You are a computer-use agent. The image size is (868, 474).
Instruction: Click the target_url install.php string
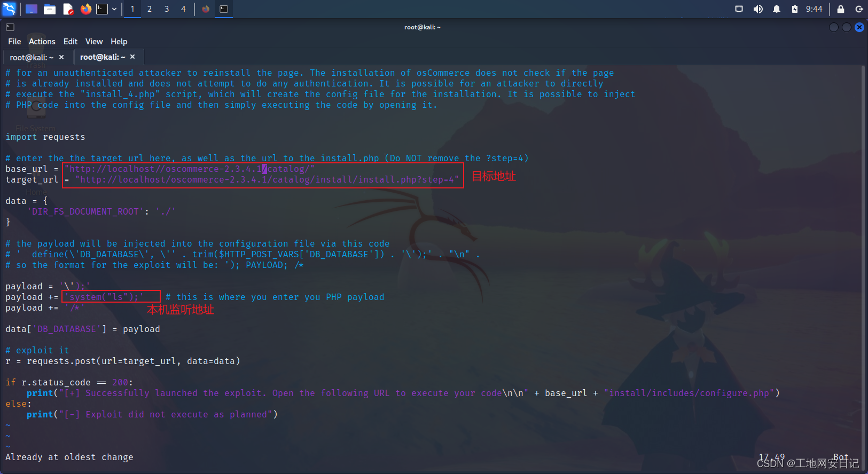coord(267,180)
